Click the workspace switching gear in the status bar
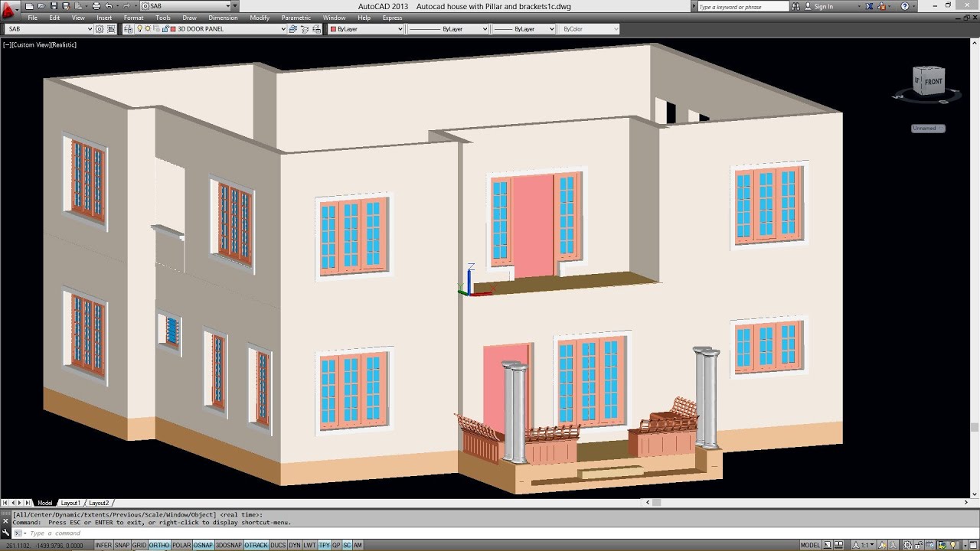980x551 pixels. [907, 545]
